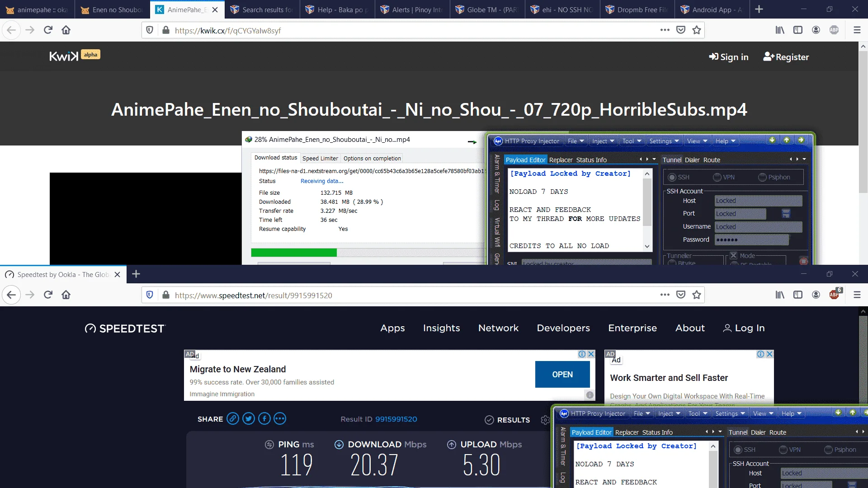
Task: Click green right arrow in upper HTTP Proxy Injector
Action: 801,140
